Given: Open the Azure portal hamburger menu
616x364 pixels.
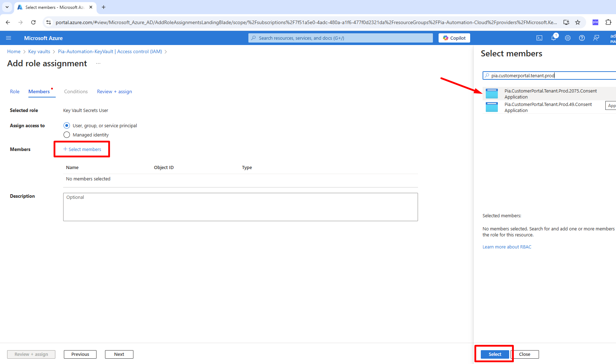Looking at the screenshot, I should tap(9, 38).
